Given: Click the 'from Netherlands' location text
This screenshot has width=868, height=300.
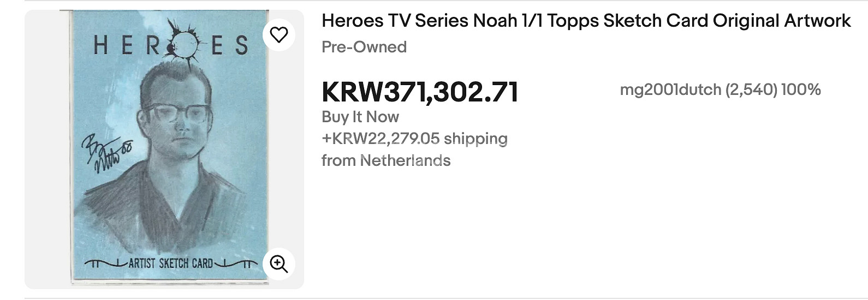Looking at the screenshot, I should 386,160.
